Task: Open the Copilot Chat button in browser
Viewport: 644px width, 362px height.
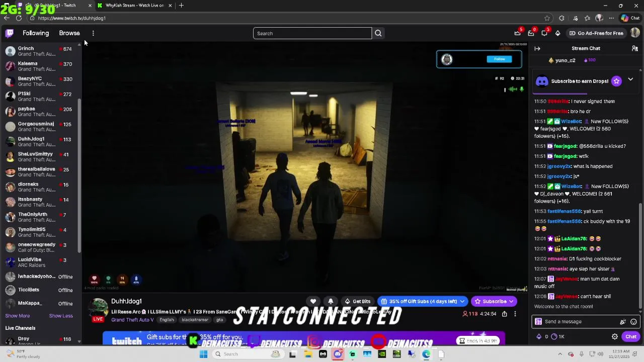Action: (x=630, y=18)
